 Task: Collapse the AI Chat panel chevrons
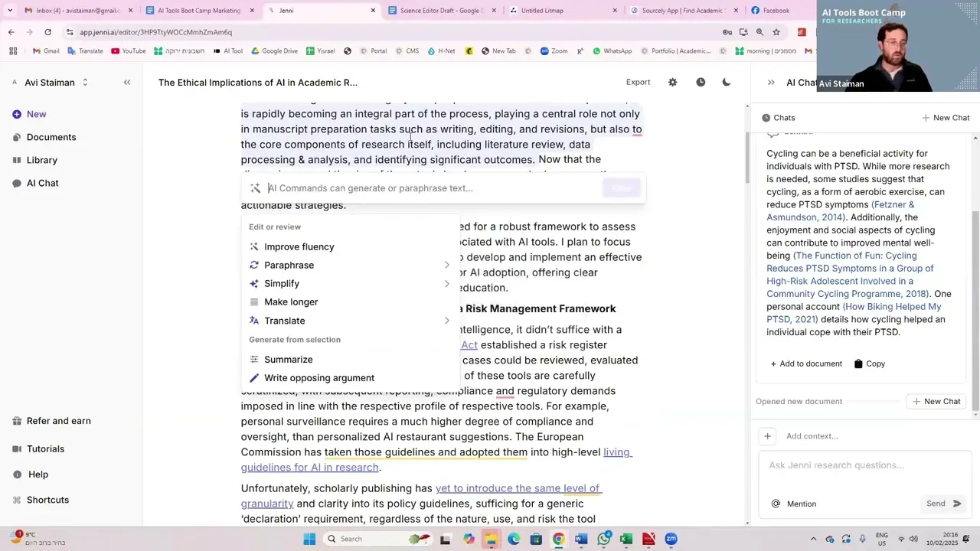(771, 82)
